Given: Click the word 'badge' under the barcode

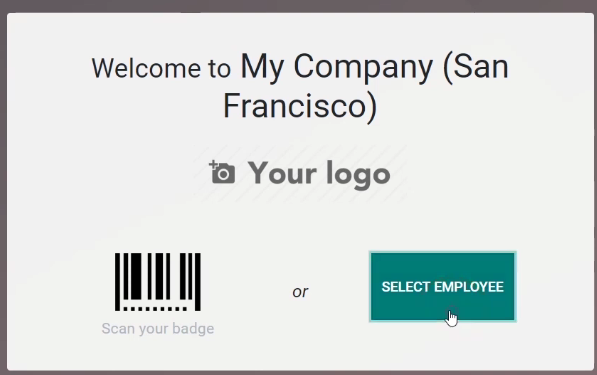Looking at the screenshot, I should (x=193, y=329).
